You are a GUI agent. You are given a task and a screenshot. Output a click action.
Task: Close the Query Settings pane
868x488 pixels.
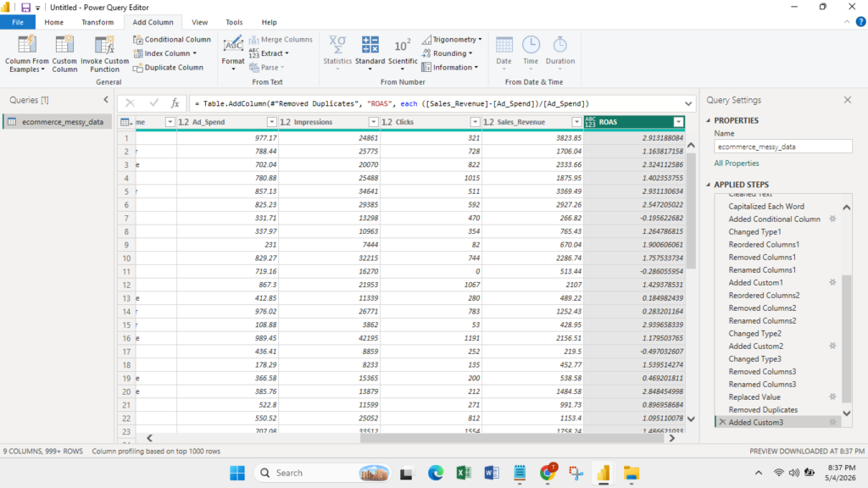[848, 100]
